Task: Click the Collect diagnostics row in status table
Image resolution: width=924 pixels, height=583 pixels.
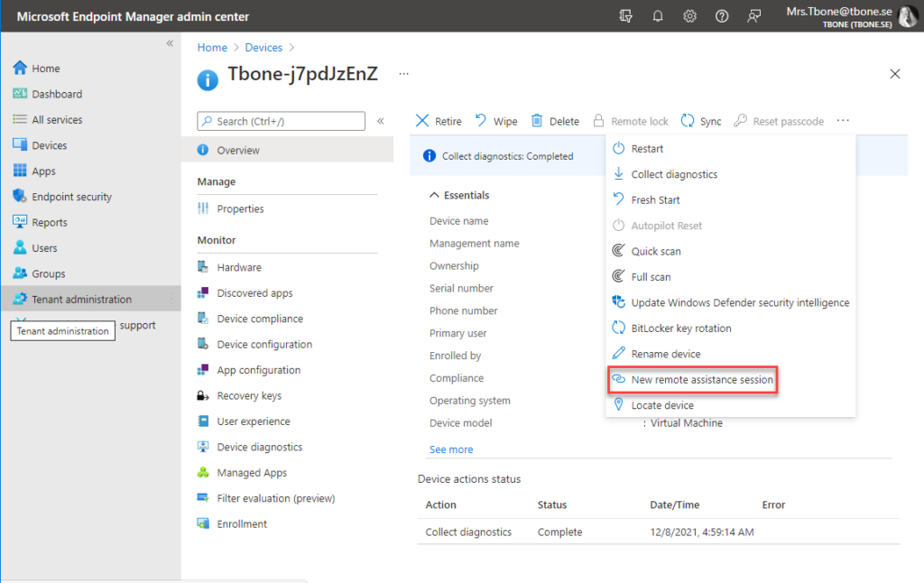Action: (658, 532)
